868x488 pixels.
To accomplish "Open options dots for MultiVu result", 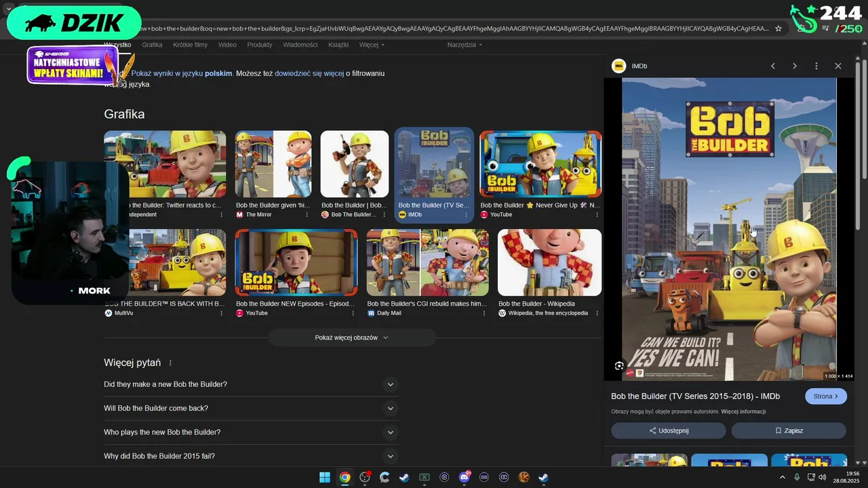I will click(x=221, y=313).
